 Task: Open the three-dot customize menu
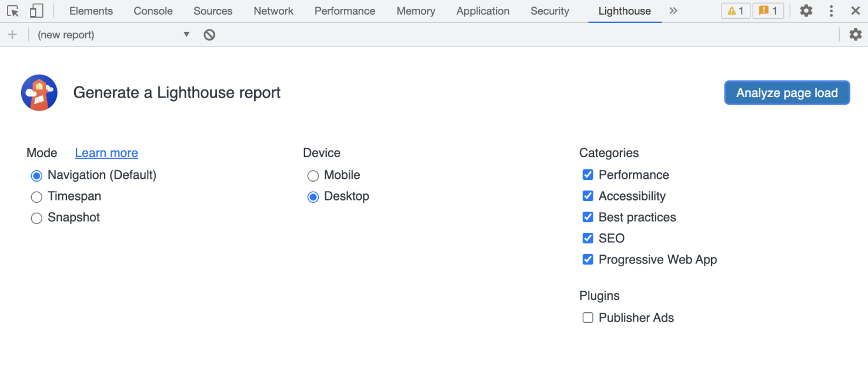coord(831,11)
